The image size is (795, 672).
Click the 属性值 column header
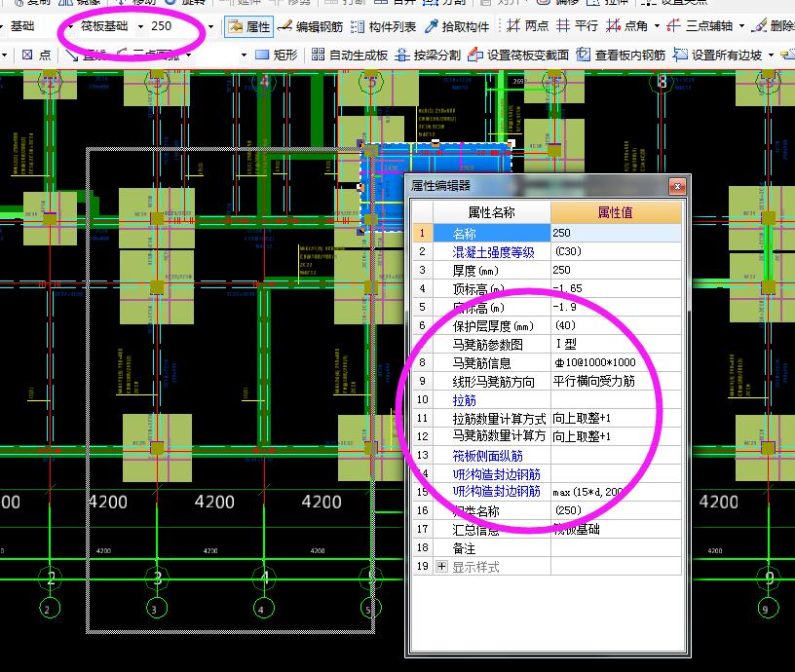pyautogui.click(x=616, y=212)
